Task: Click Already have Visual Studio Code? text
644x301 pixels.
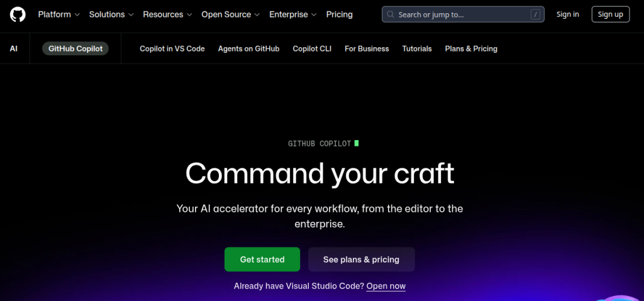Action: pos(299,286)
